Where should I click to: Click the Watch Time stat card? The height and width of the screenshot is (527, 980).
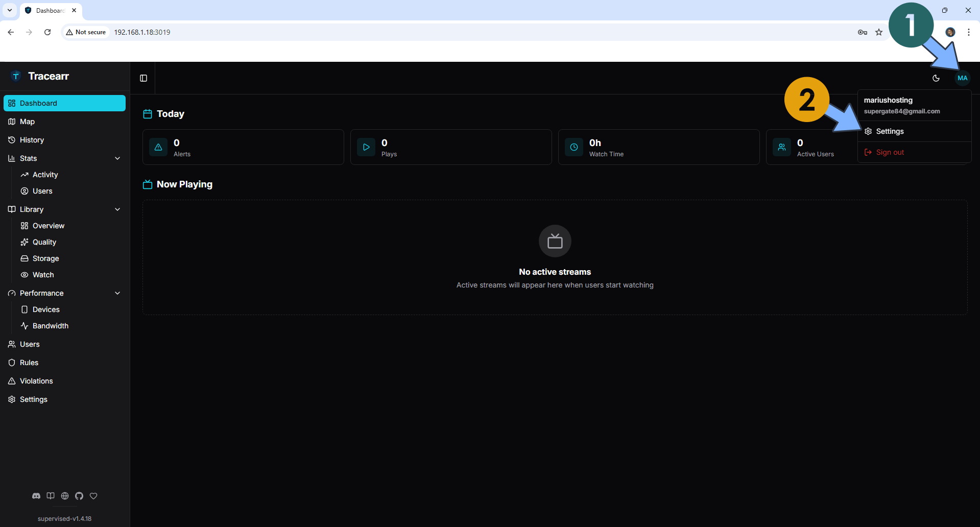click(x=659, y=147)
